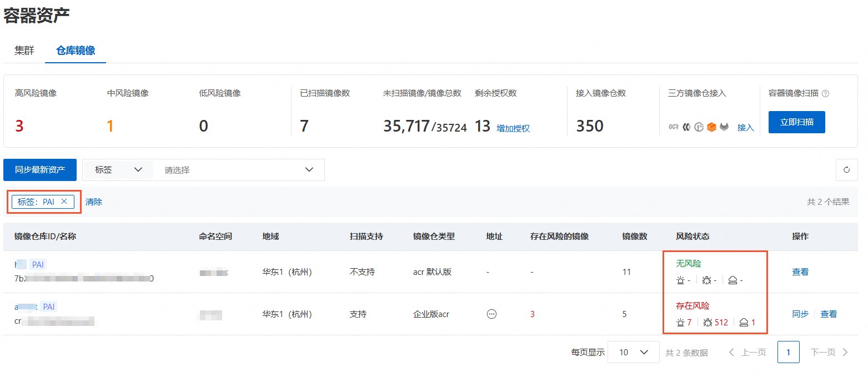Click the 不支持 scan support cell

point(362,272)
